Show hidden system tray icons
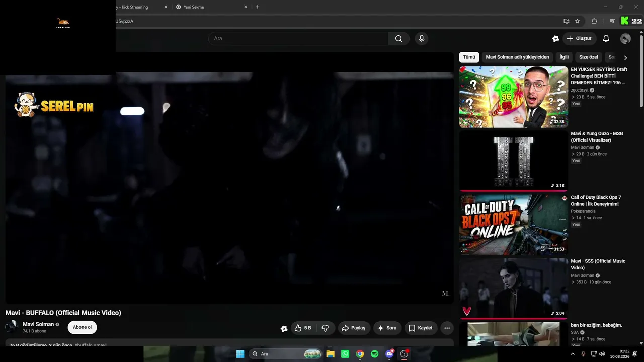The image size is (644, 362). click(572, 354)
